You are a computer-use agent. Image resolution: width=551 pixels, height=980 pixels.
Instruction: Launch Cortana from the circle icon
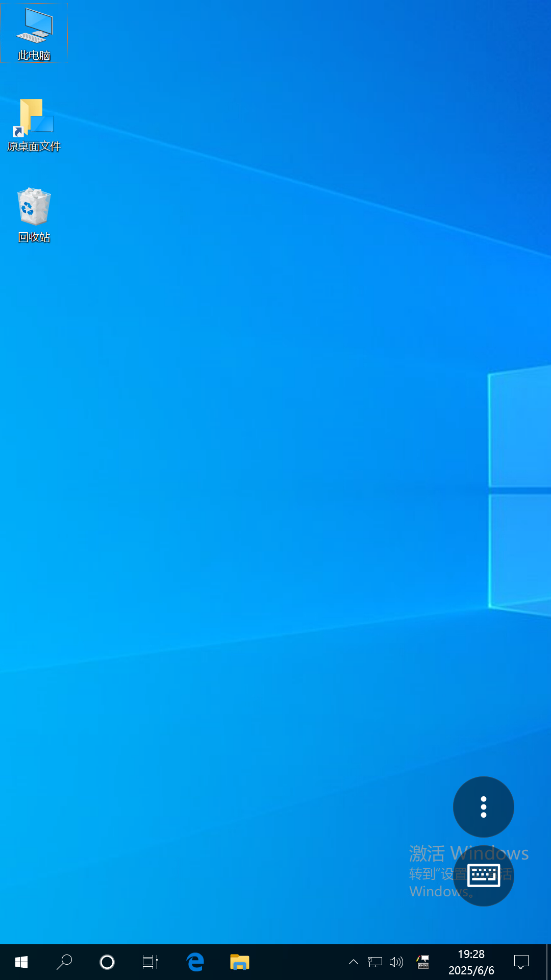(x=107, y=962)
